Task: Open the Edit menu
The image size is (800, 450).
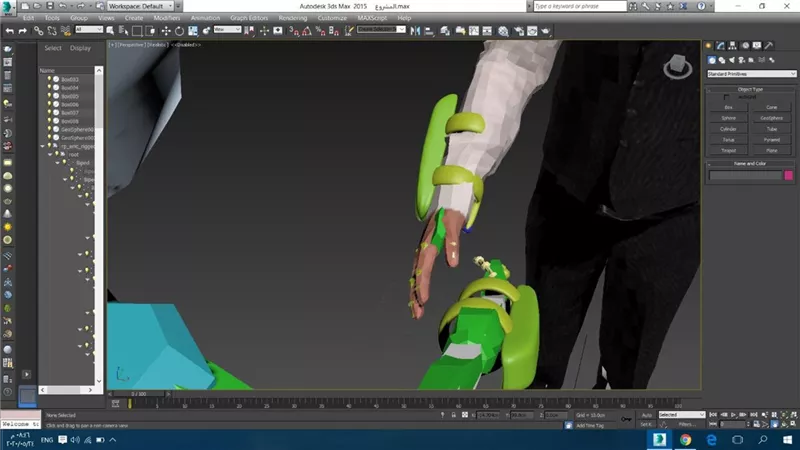Action: tap(29, 18)
